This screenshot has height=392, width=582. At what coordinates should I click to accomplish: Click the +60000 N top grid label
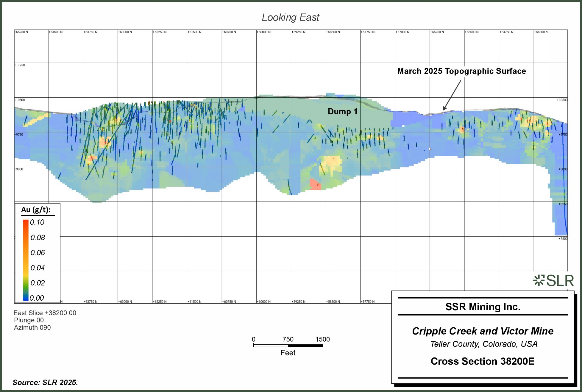[264, 32]
